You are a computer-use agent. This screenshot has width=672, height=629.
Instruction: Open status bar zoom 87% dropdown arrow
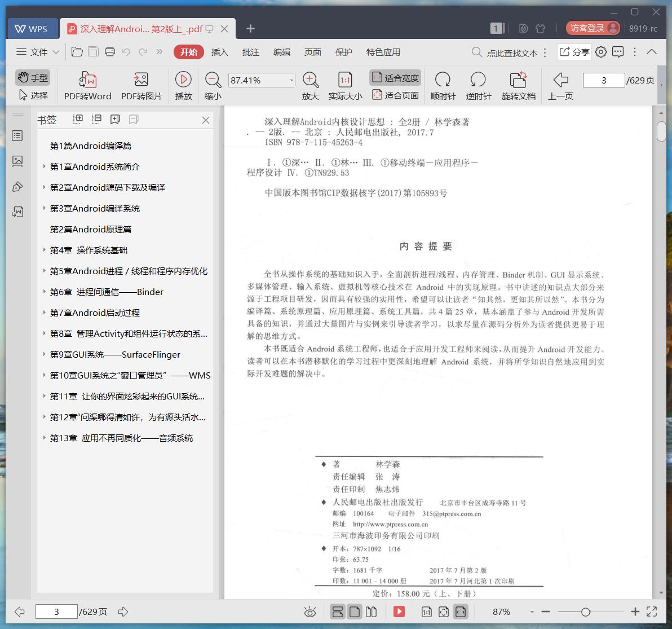(532, 612)
